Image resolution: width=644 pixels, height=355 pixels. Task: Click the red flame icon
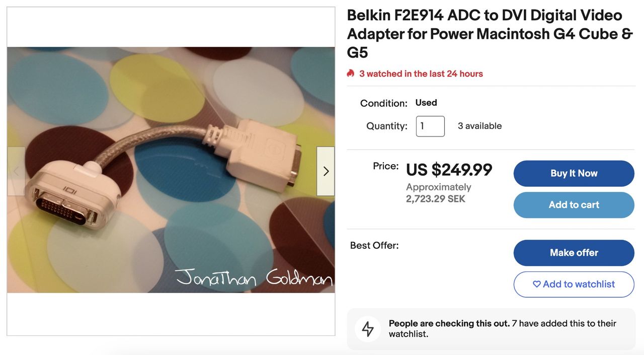[351, 74]
